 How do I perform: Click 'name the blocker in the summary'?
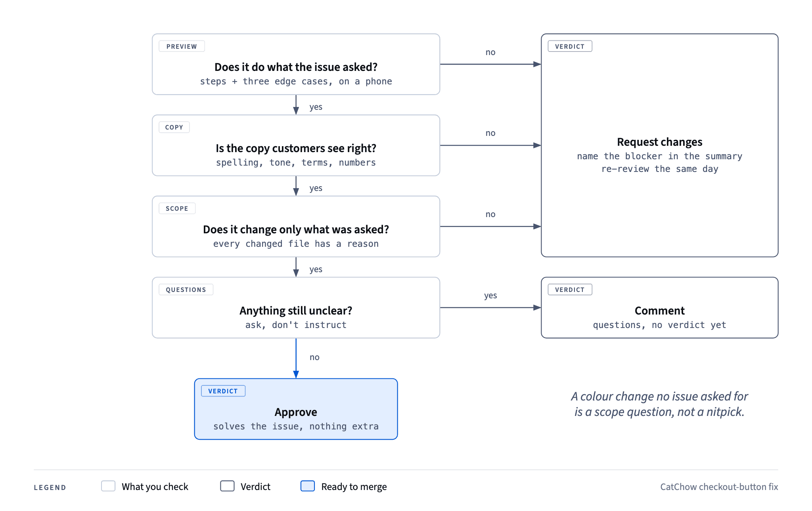[660, 156]
